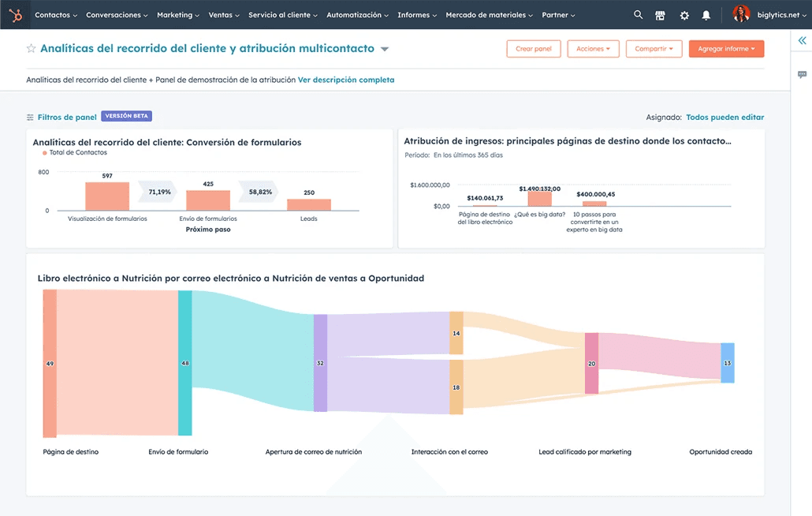Click the user avatar picture
The height and width of the screenshot is (516, 812).
tap(741, 14)
